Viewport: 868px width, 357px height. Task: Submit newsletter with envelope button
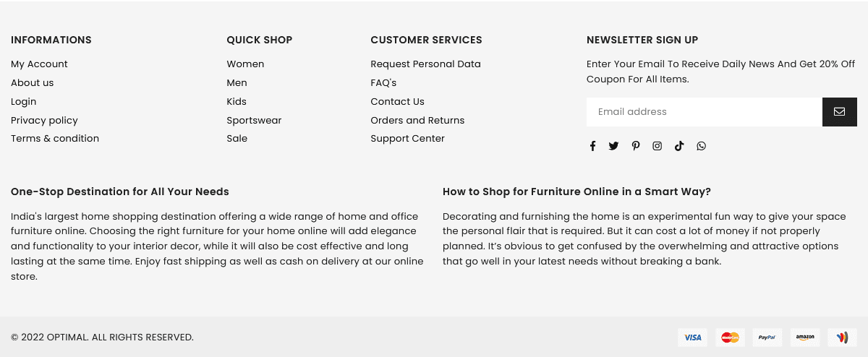(x=839, y=112)
